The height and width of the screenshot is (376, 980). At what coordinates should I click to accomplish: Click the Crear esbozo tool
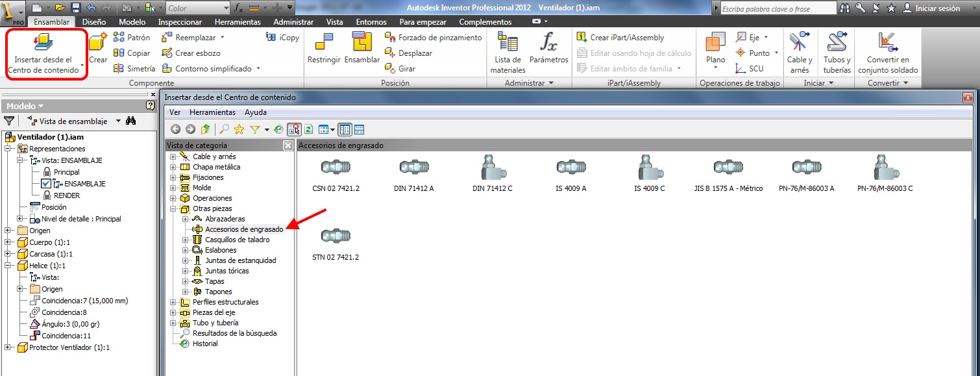[x=191, y=53]
